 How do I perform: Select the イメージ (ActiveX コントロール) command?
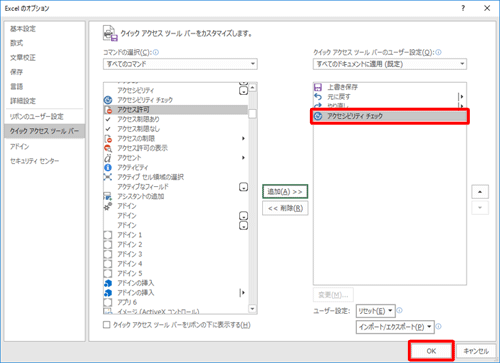coord(176,311)
